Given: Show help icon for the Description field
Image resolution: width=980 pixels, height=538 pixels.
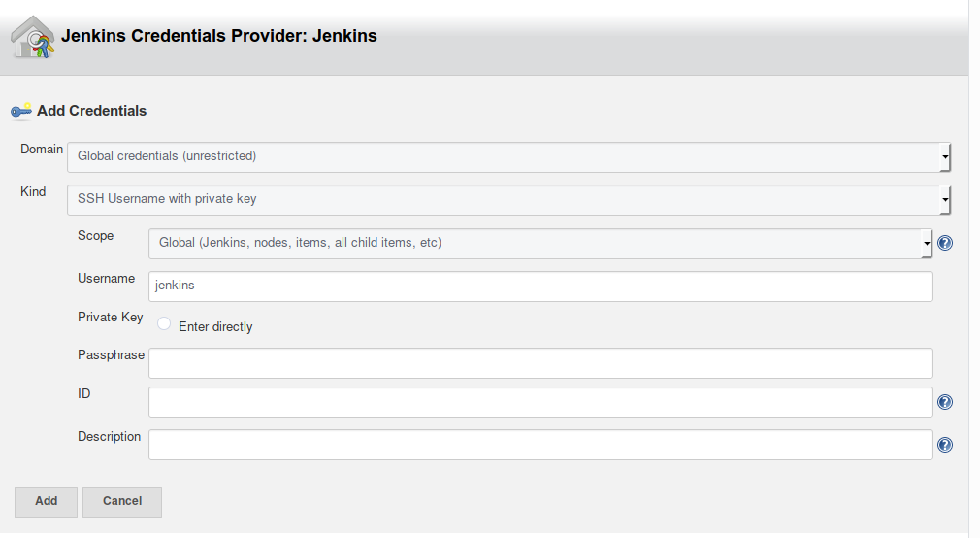Looking at the screenshot, I should pos(945,445).
